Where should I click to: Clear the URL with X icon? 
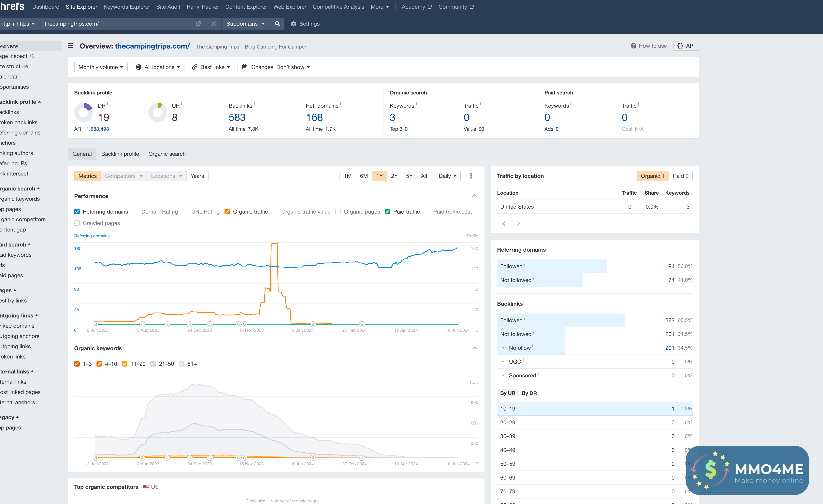point(213,24)
